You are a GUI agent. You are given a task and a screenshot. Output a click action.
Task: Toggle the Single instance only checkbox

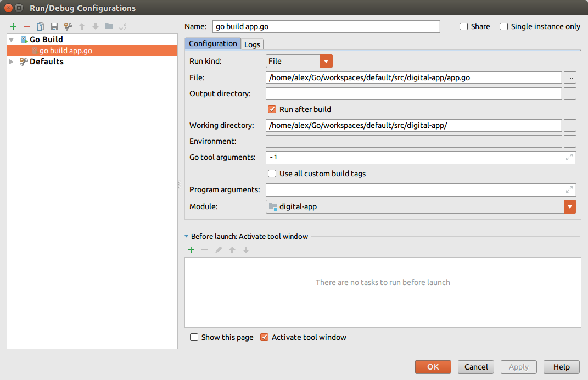coord(503,26)
